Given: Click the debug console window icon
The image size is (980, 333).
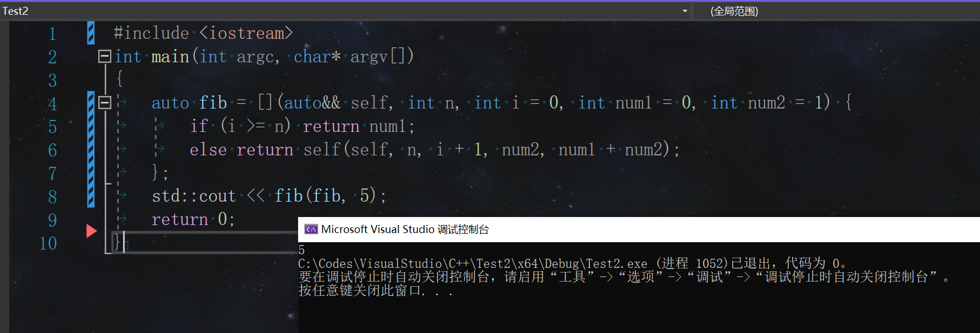Looking at the screenshot, I should (x=311, y=230).
